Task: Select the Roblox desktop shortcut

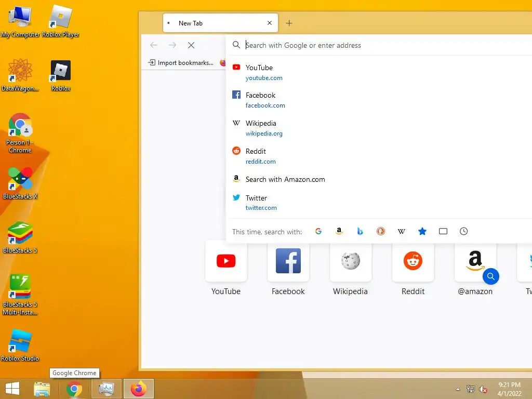Action: [x=61, y=75]
